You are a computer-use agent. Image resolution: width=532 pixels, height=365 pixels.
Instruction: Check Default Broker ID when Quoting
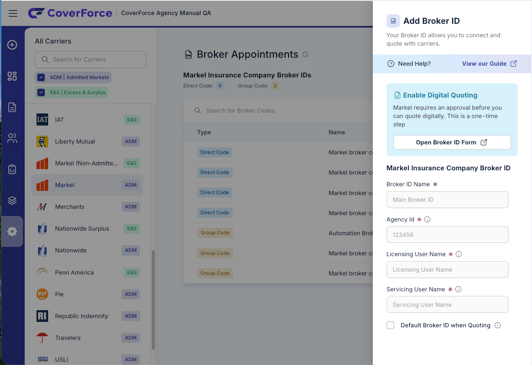391,325
